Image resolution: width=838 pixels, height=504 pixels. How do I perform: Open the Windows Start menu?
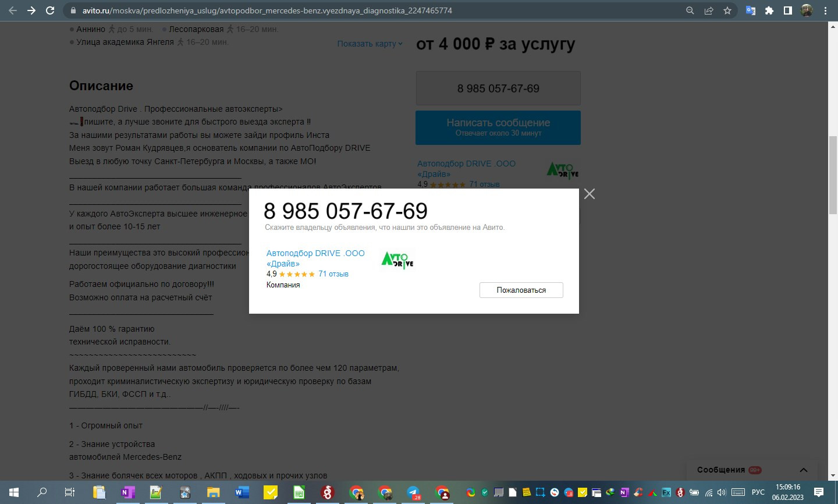(x=14, y=492)
